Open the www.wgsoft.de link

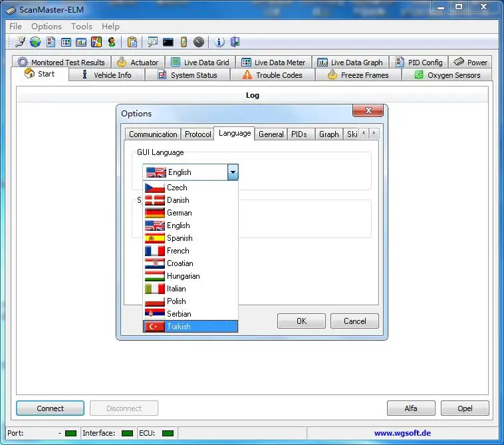pyautogui.click(x=402, y=433)
